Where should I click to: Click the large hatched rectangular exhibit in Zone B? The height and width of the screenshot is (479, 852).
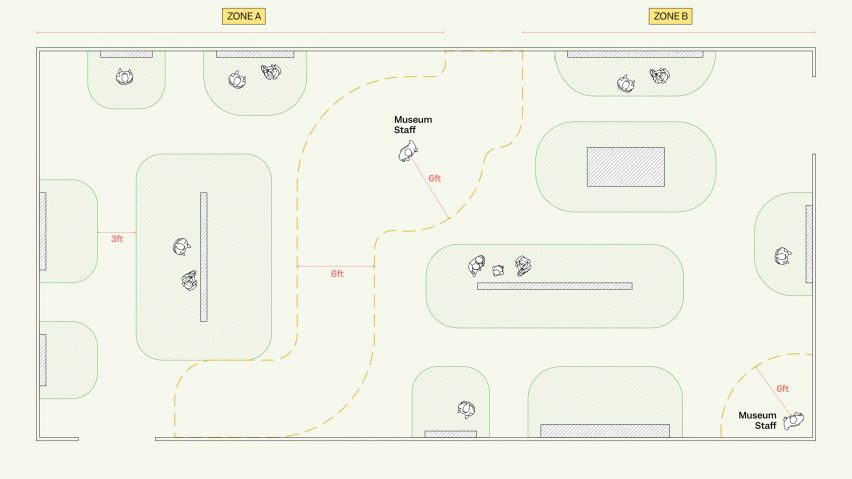point(625,167)
